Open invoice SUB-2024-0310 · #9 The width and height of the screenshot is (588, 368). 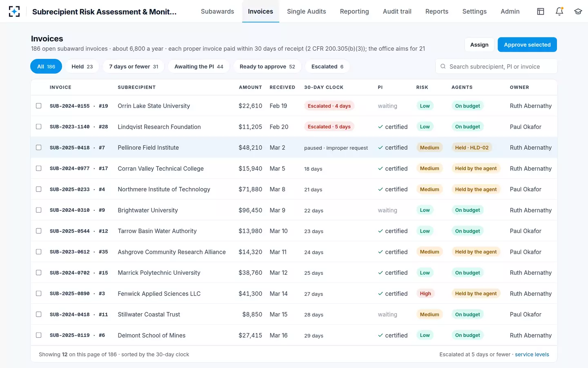click(77, 210)
